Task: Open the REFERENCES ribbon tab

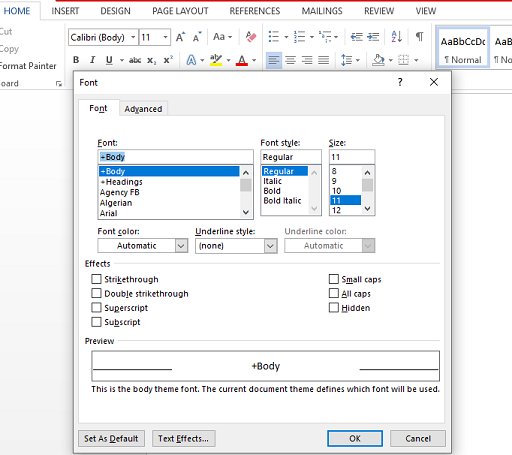Action: pos(255,11)
